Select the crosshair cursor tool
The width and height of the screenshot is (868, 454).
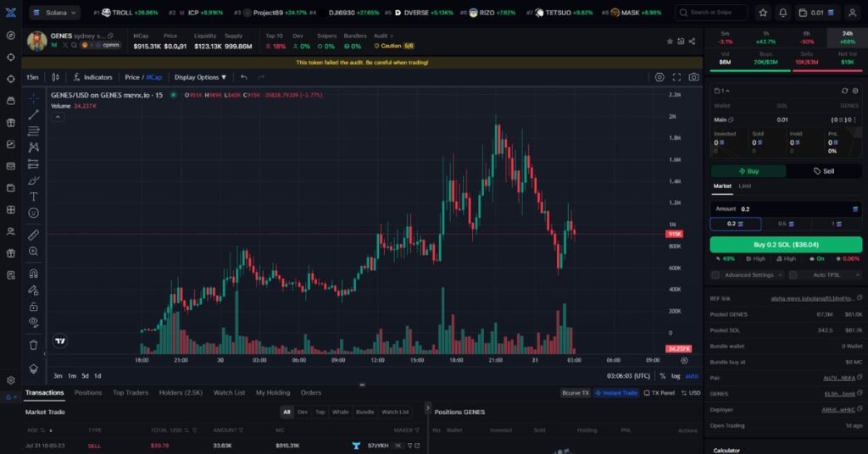34,98
